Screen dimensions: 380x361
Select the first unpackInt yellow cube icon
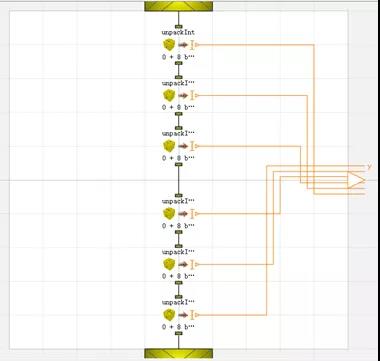(x=169, y=45)
